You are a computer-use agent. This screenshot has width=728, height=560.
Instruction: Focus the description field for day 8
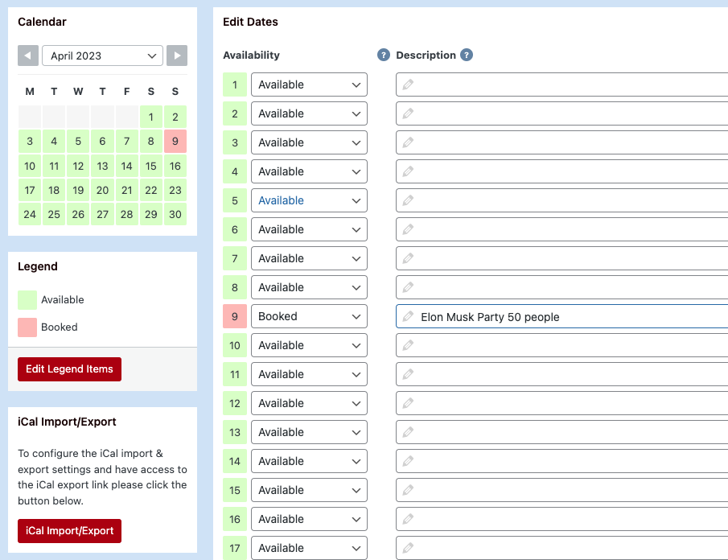coord(561,287)
